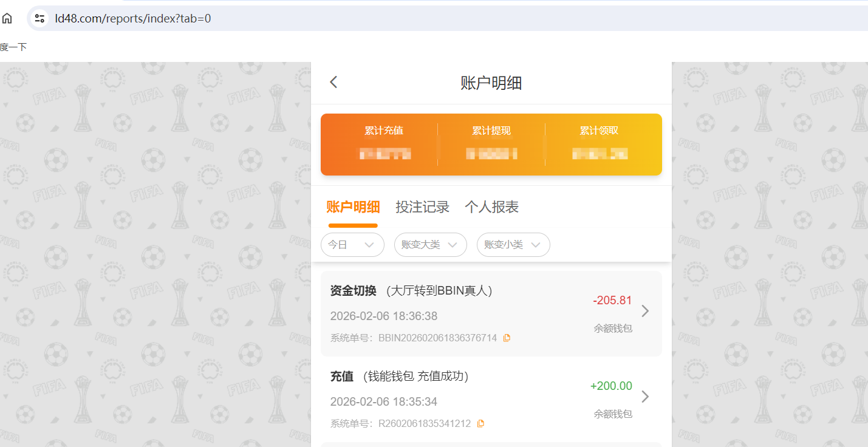Click the -205.81 amount on 资金切换
868x447 pixels.
612,300
